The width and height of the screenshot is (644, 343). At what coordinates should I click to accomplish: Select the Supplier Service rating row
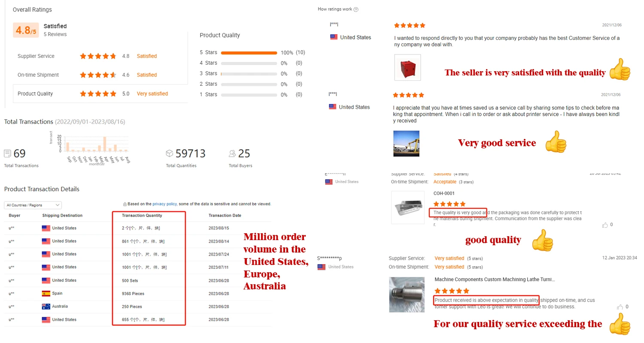[x=100, y=56]
